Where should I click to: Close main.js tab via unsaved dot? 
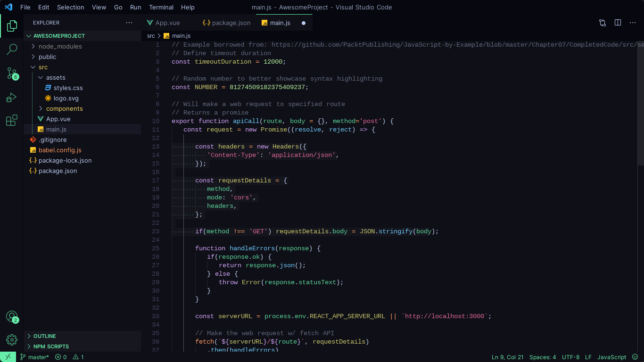click(x=304, y=23)
